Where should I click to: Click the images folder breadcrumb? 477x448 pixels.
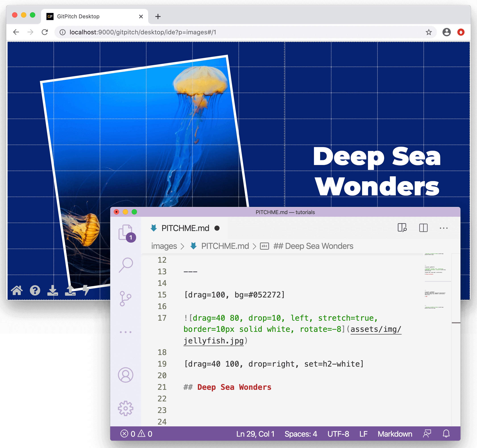tap(164, 246)
